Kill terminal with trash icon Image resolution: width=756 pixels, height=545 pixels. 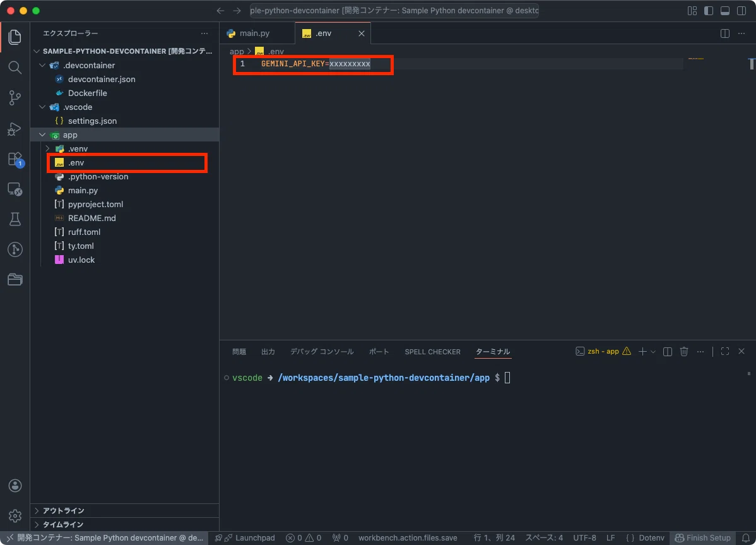pos(683,352)
